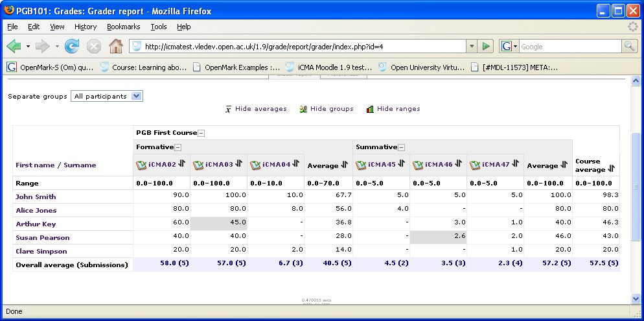Select Susan Pearson's overridden 2.6 grade
The height and width of the screenshot is (321, 644).
pyautogui.click(x=438, y=237)
